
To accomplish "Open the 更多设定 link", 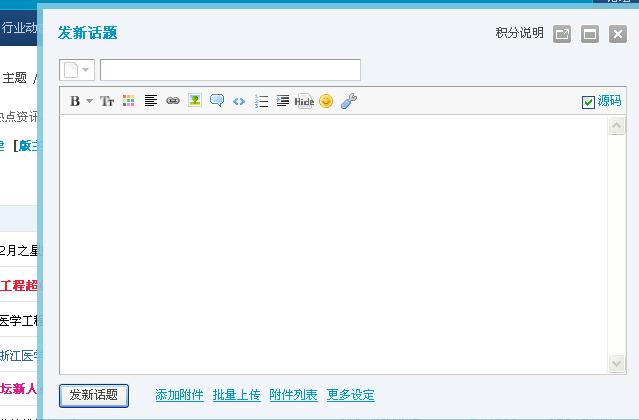I will [x=350, y=395].
